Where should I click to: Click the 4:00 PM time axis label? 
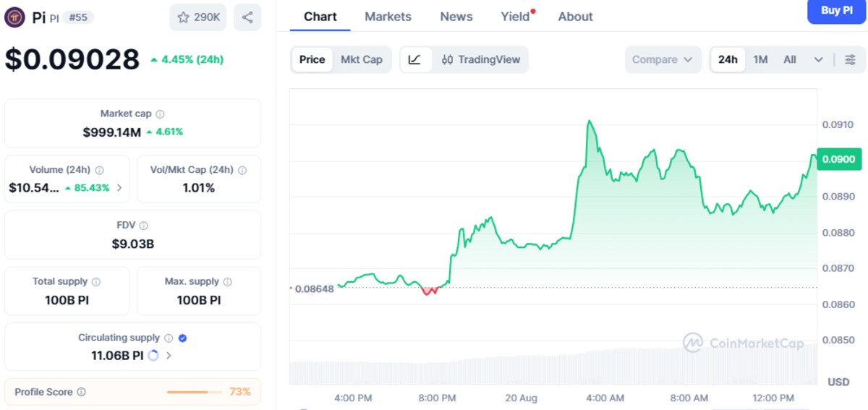point(353,398)
